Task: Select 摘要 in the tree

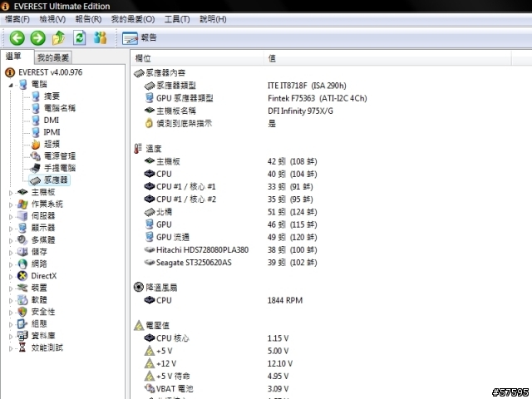Action: click(x=52, y=96)
